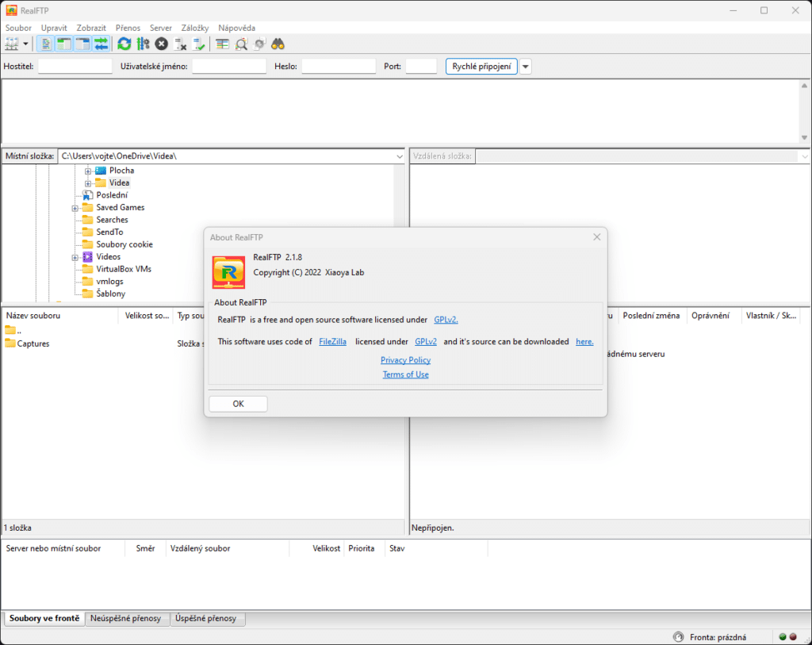Click the cancel operation X icon
The image size is (812, 645).
[x=162, y=44]
